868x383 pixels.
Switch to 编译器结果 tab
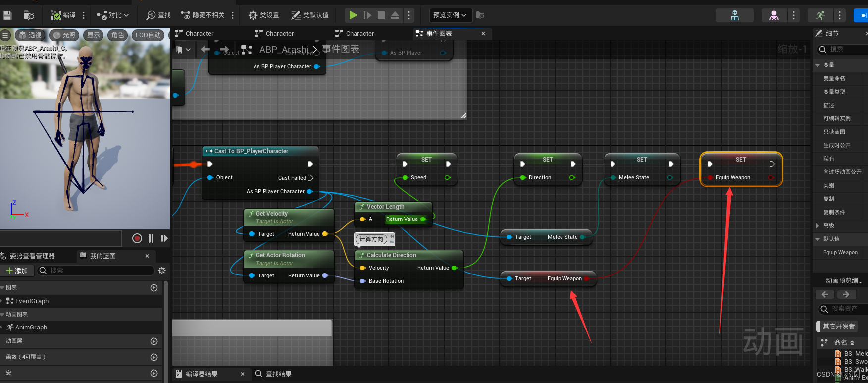click(202, 374)
